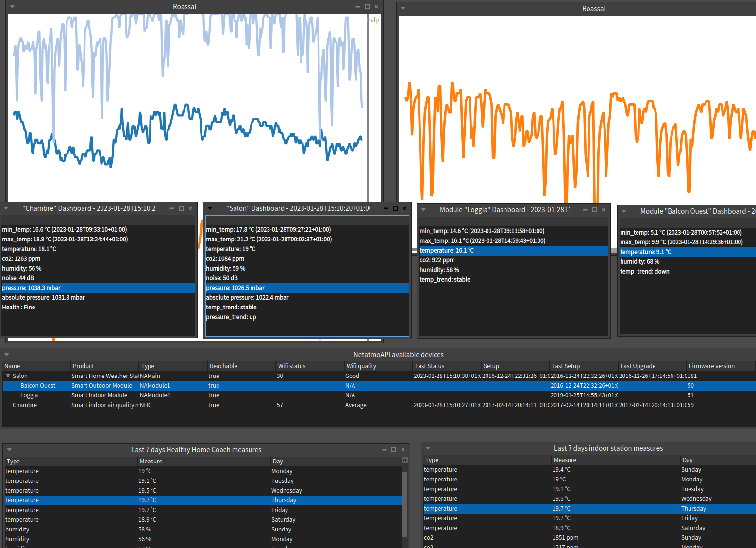Maximize the "Chambre" Dashboard window
Screen dimensions: 756x548
pyautogui.click(x=181, y=208)
